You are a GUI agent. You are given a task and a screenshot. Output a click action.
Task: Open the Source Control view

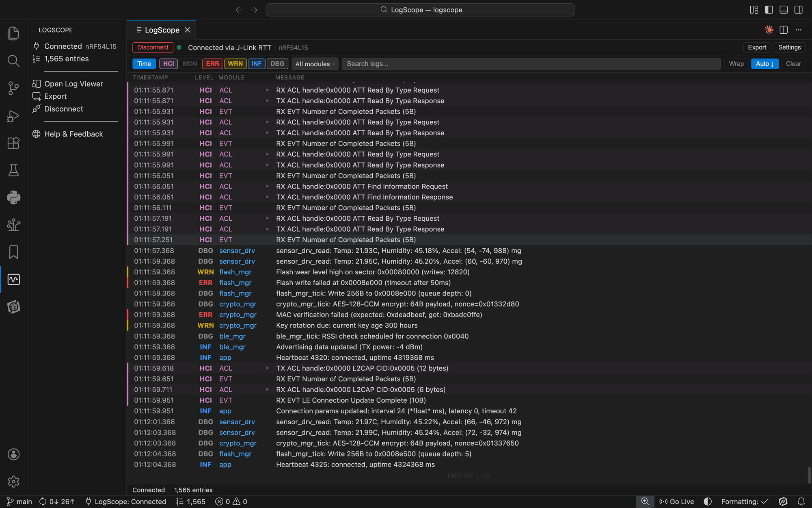point(13,88)
